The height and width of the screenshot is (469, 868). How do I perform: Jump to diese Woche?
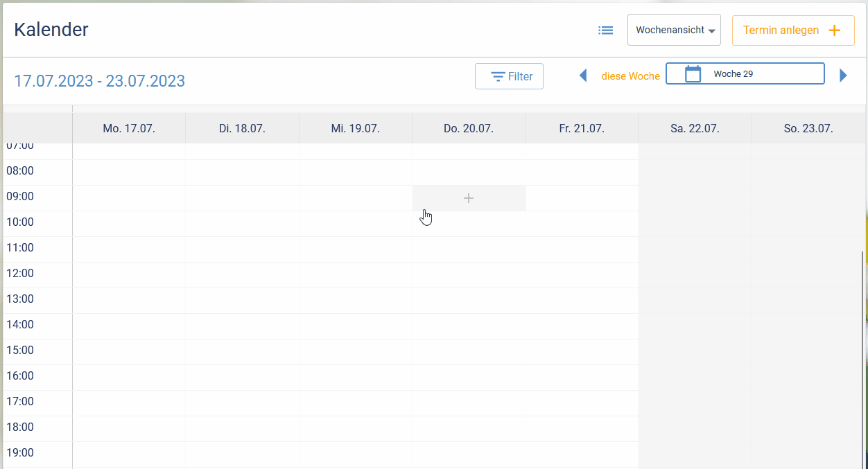[x=630, y=76]
